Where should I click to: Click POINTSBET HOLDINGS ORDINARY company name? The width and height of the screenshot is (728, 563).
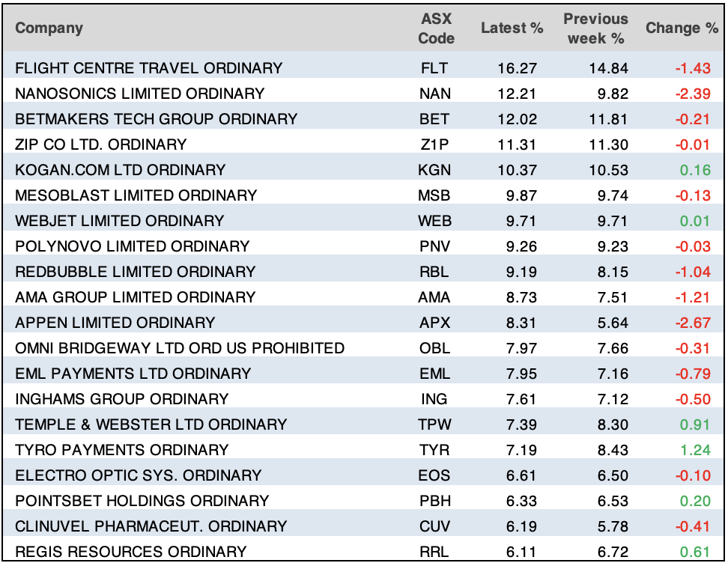pyautogui.click(x=142, y=501)
